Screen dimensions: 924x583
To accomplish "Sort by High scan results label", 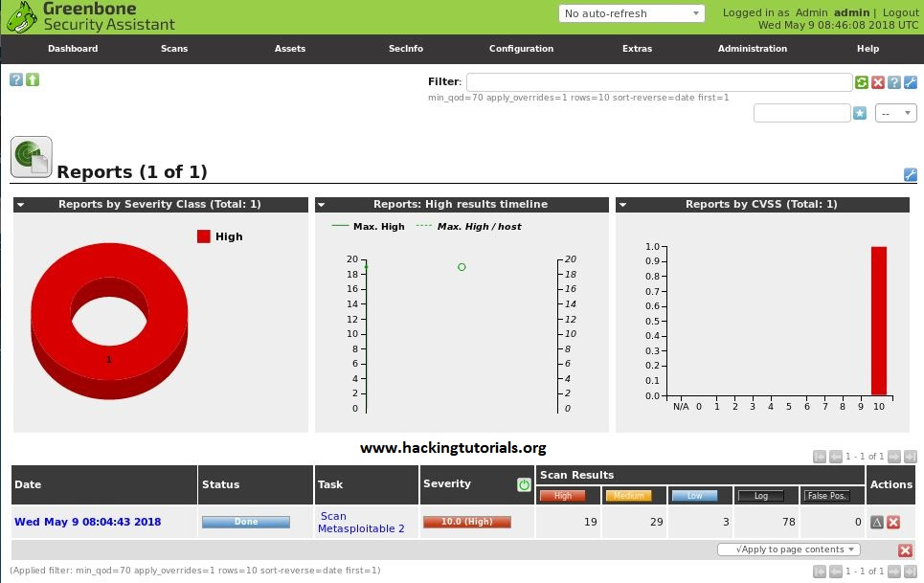I will (563, 496).
